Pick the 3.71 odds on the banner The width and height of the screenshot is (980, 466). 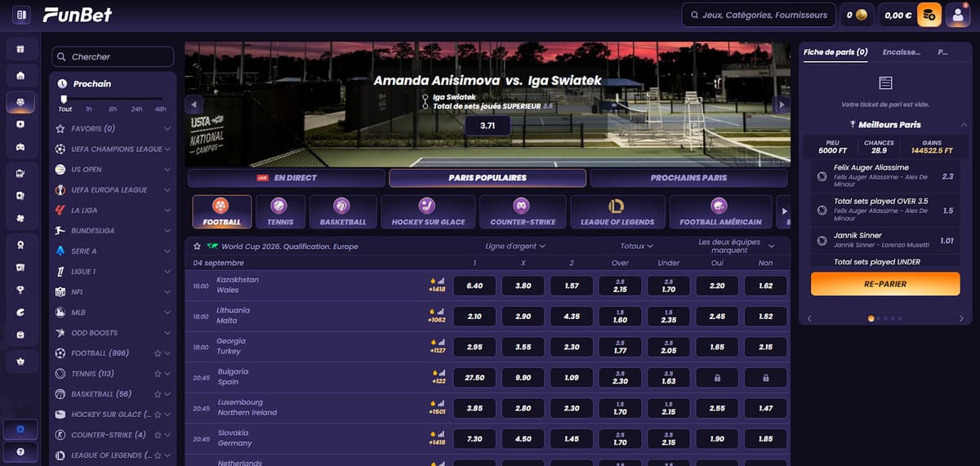488,126
